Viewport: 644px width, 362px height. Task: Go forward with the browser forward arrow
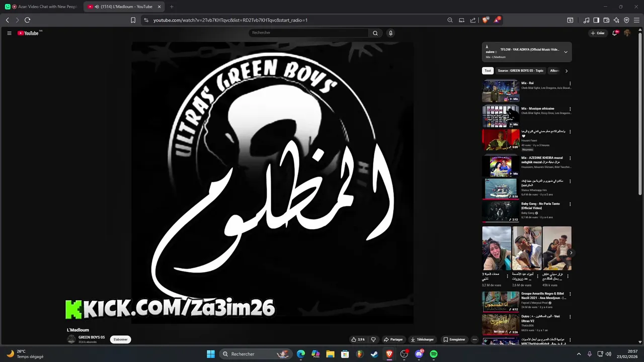(17, 20)
